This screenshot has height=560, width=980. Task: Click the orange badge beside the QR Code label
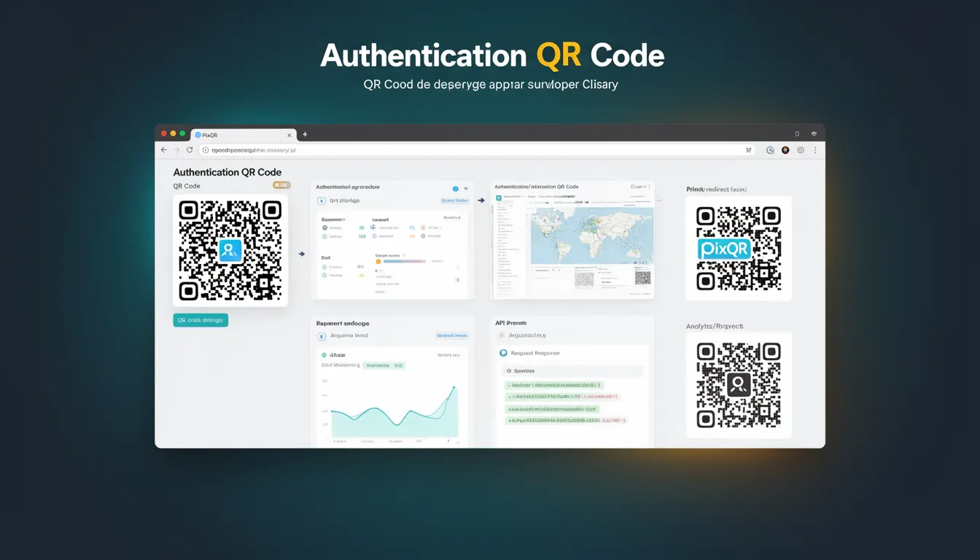click(x=281, y=185)
